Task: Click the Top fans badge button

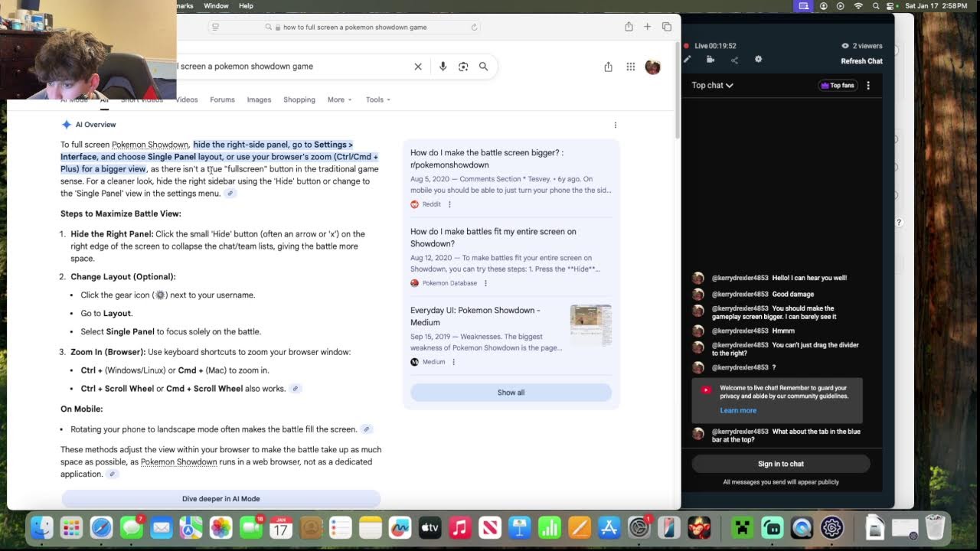Action: [838, 86]
